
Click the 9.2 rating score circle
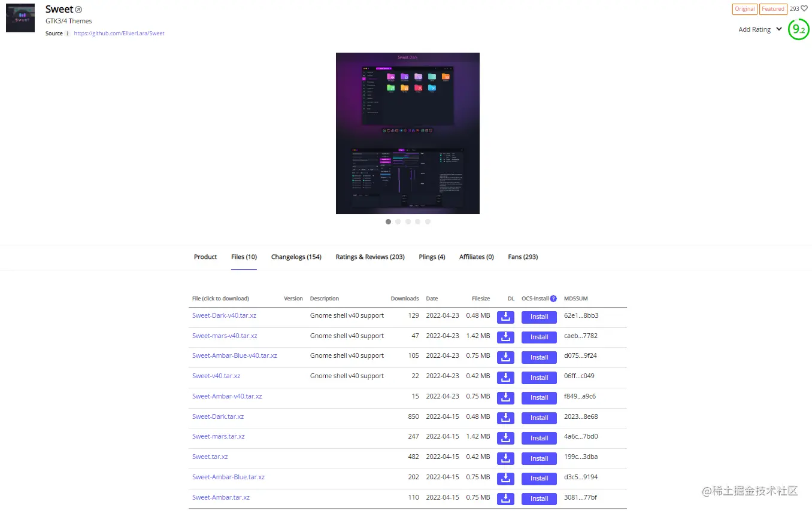[798, 29]
